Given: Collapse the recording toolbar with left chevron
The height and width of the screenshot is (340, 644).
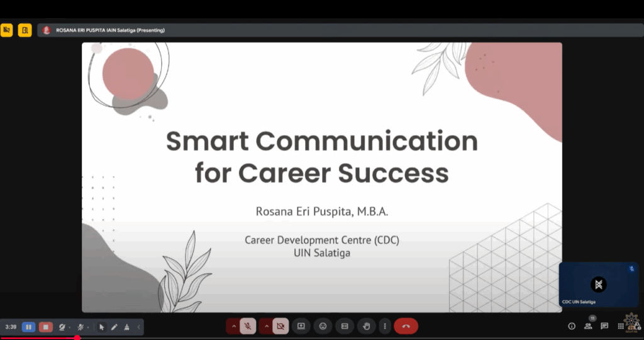Looking at the screenshot, I should 139,327.
